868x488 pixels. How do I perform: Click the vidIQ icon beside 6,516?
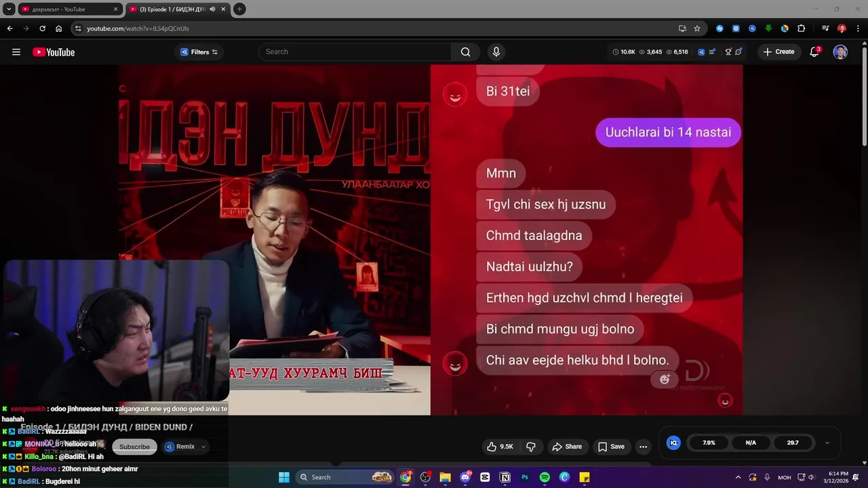pyautogui.click(x=701, y=52)
